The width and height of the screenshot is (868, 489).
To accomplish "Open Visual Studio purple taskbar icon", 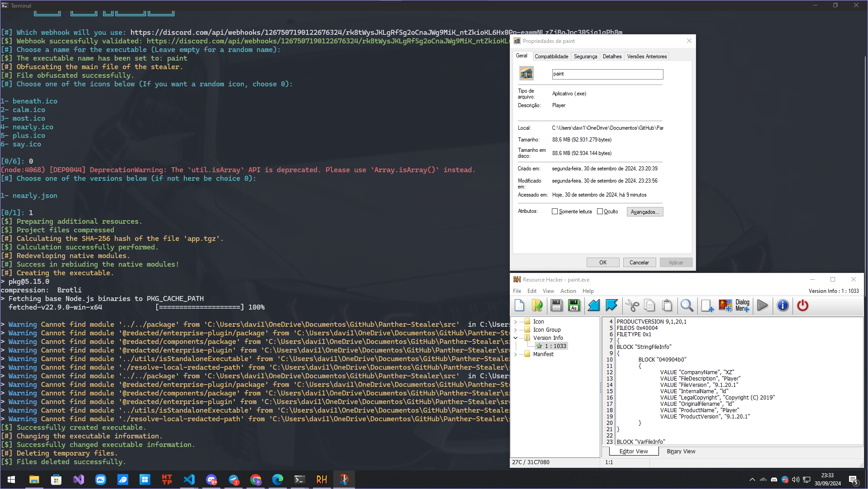I will [x=79, y=480].
